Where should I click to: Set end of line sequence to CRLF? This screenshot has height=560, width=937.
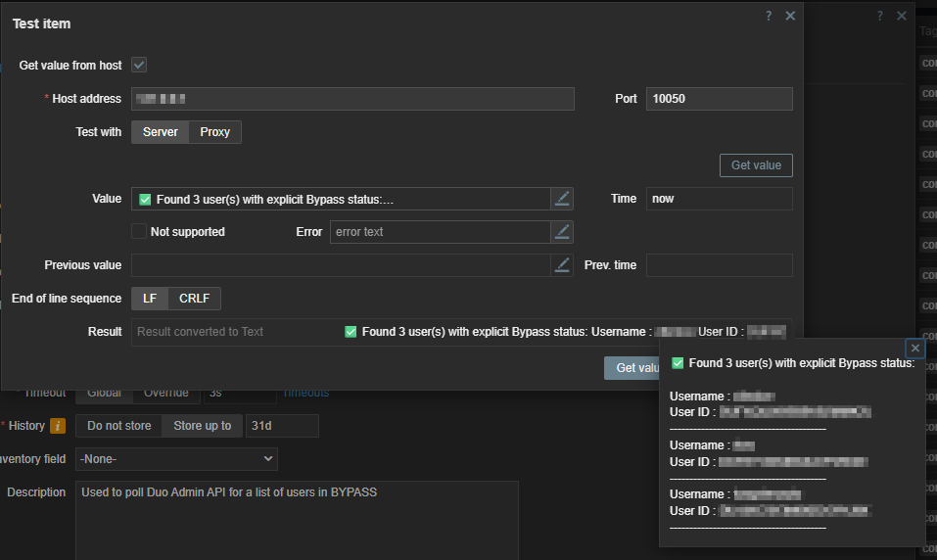[194, 299]
